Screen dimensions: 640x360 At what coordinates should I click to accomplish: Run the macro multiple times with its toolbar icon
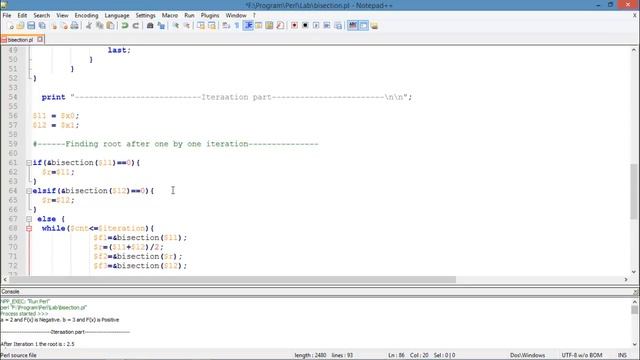click(x=327, y=26)
